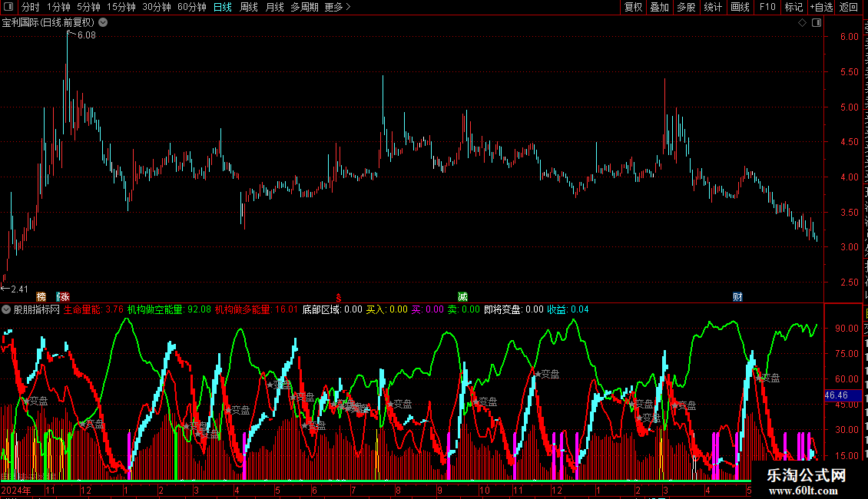Switch to 分时 intraday view

[x=31, y=7]
